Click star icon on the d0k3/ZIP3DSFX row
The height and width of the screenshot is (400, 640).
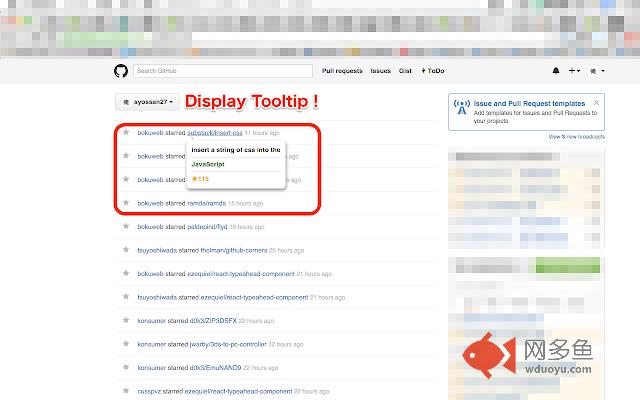(x=126, y=320)
